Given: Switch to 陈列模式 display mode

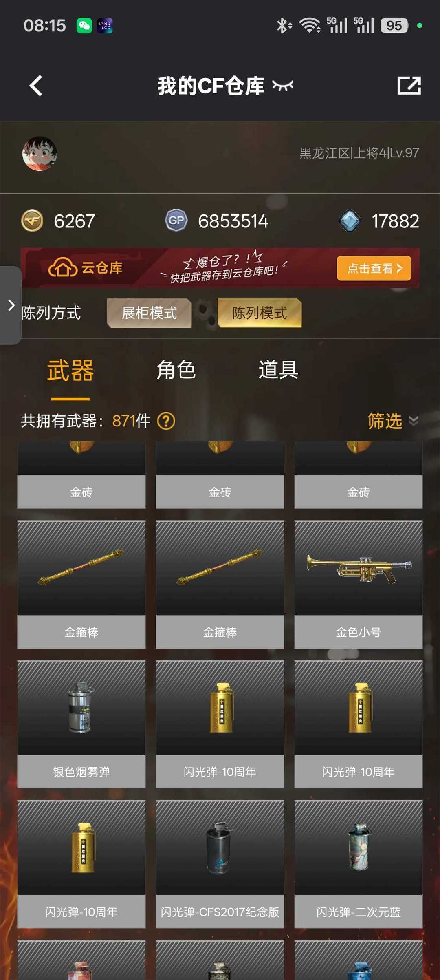Looking at the screenshot, I should (x=260, y=313).
